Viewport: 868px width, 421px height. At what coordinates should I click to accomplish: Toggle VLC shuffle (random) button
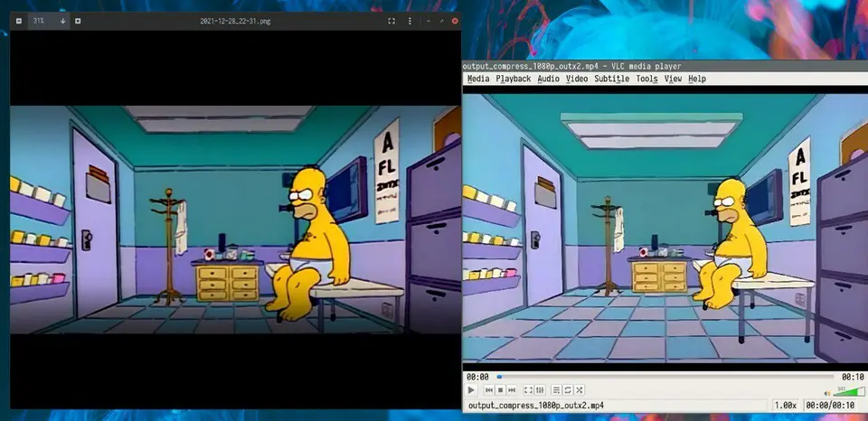click(x=580, y=390)
